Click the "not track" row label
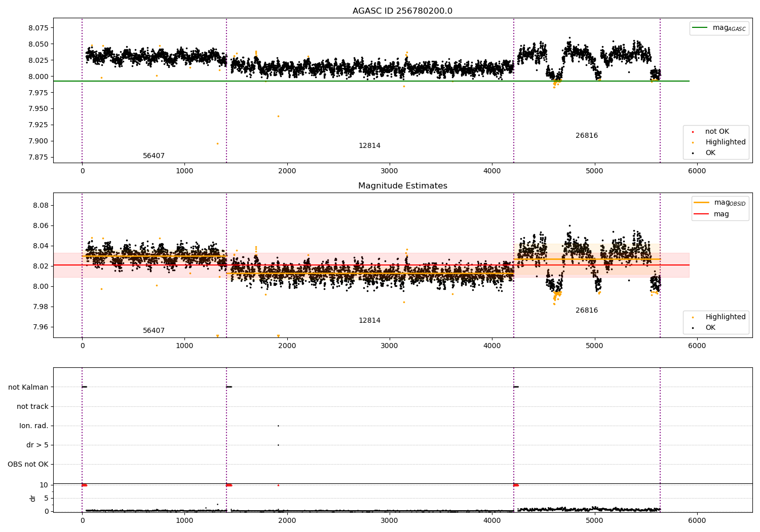Image resolution: width=760 pixels, height=532 pixels. [32, 407]
